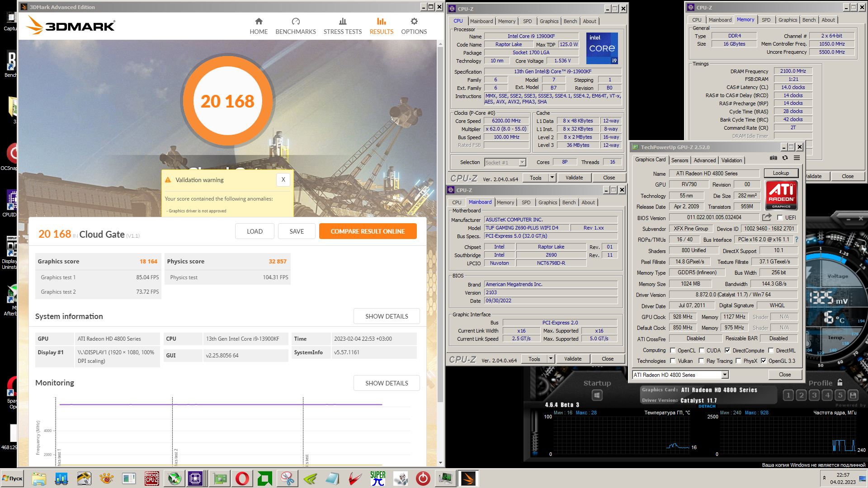Image resolution: width=868 pixels, height=488 pixels.
Task: Click the Specification field in CPU-Z
Action: pyautogui.click(x=552, y=71)
